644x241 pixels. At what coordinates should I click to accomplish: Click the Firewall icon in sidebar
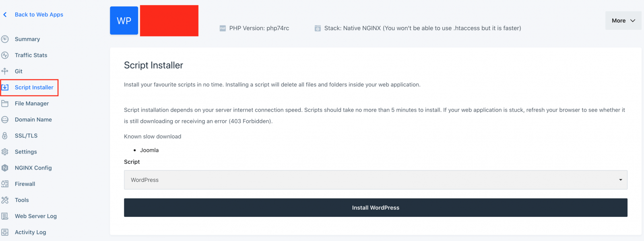point(5,184)
